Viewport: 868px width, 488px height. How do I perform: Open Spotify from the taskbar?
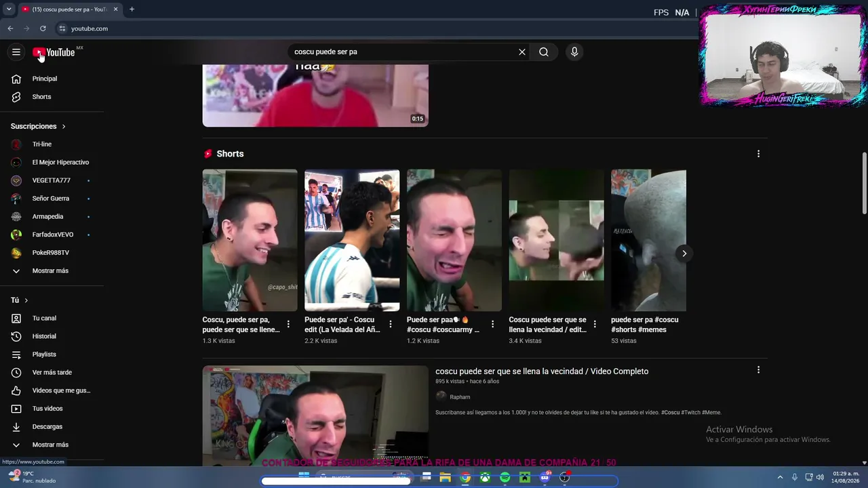pos(505,478)
